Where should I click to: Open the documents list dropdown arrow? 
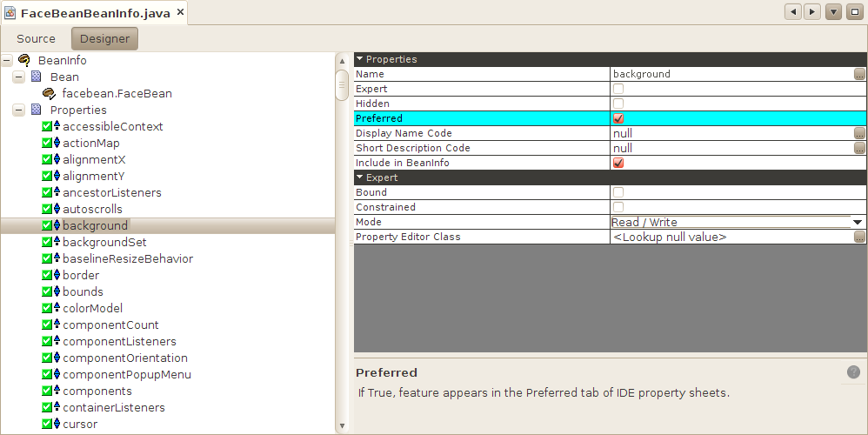(x=833, y=12)
